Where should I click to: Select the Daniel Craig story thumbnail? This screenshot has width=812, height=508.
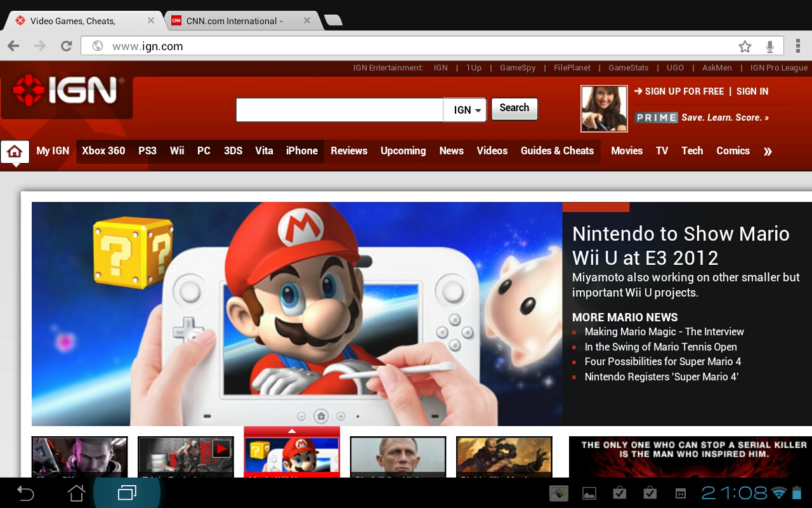point(398,457)
